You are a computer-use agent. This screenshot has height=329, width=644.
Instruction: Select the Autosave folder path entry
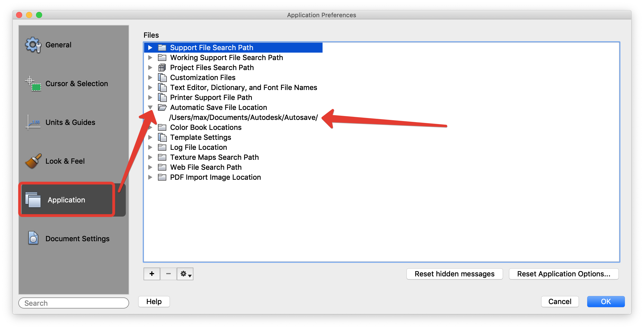point(243,117)
